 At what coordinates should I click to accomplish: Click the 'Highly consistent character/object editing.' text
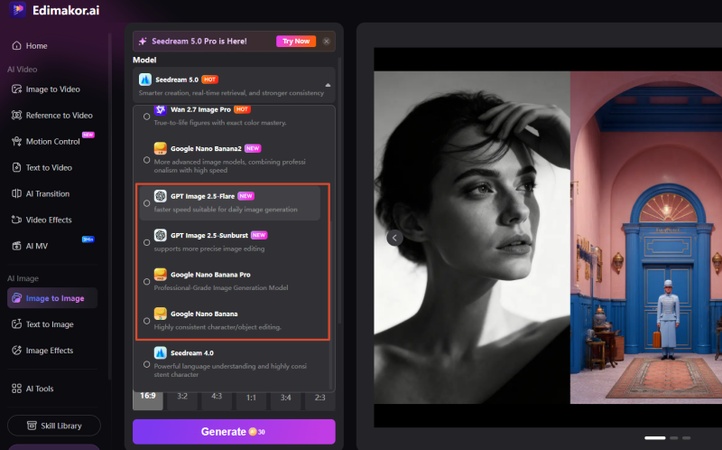pyautogui.click(x=218, y=327)
